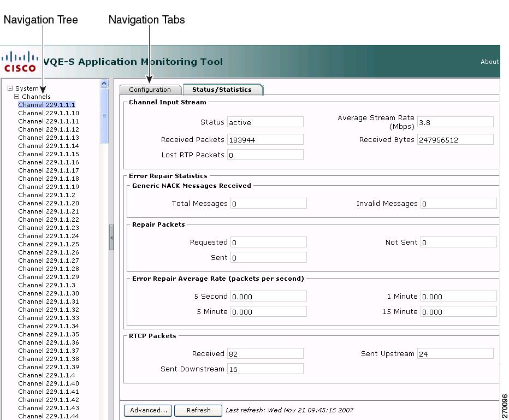Select Channel 229.1.1.27
Screen dimensions: 509x420
pos(49,261)
